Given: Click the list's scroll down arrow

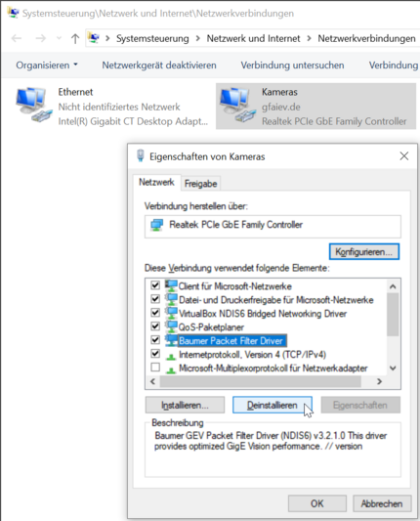Looking at the screenshot, I should tap(393, 369).
